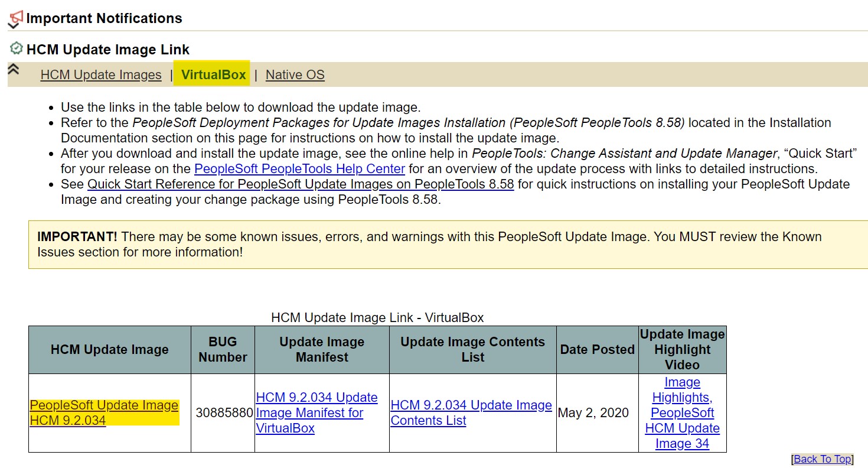The width and height of the screenshot is (868, 468).
Task: Click the green HCM Update Image Link icon
Action: [17, 48]
